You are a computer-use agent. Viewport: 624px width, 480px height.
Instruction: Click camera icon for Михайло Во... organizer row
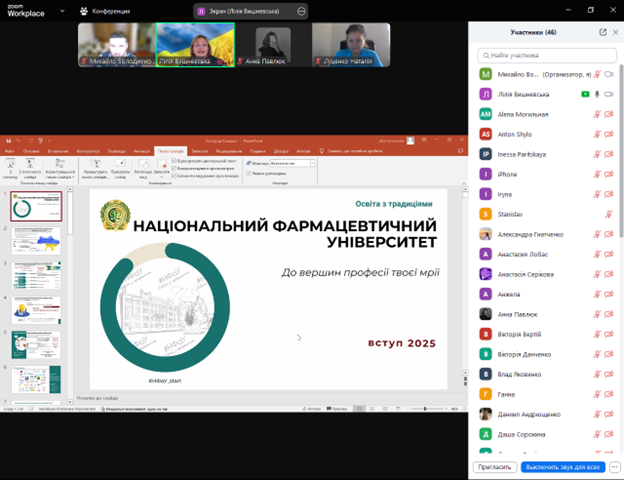tap(608, 74)
